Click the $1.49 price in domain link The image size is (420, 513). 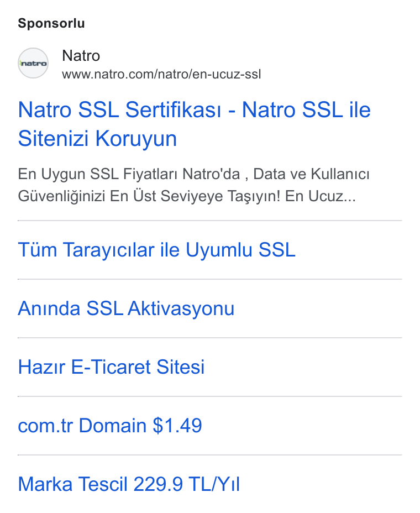[x=177, y=425]
